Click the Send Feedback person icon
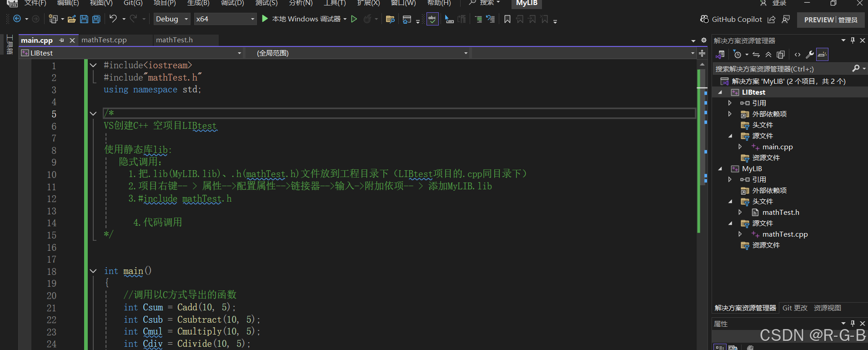 click(786, 19)
